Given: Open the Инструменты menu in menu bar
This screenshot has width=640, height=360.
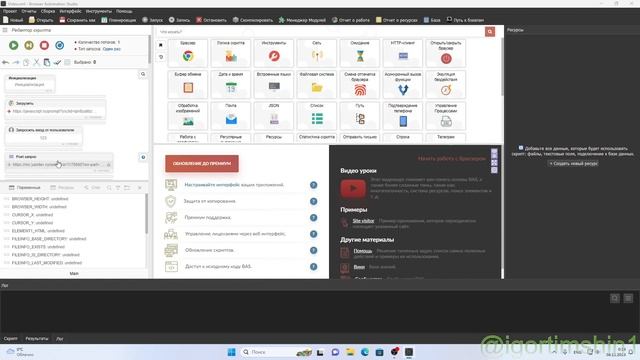Looking at the screenshot, I should click(99, 11).
